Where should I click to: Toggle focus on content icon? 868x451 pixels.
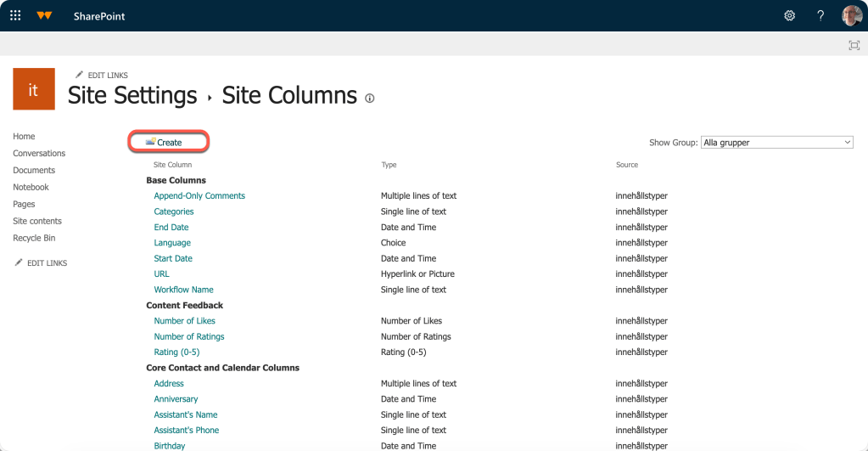(x=854, y=45)
